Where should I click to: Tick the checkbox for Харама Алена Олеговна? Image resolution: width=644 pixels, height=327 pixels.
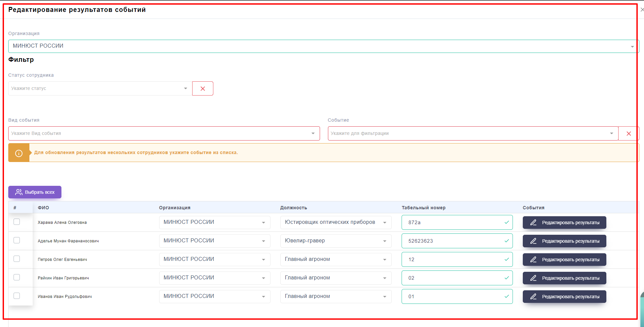pos(17,222)
